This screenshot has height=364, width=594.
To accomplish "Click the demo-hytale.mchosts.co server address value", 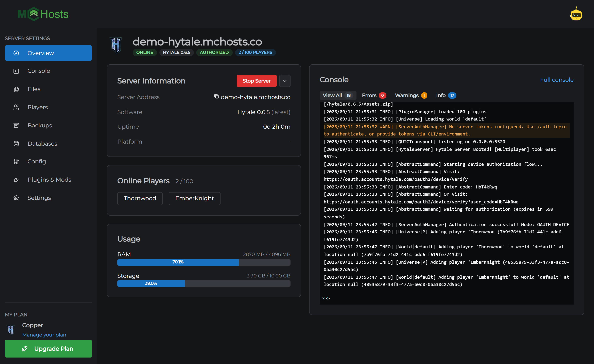I will [x=256, y=97].
